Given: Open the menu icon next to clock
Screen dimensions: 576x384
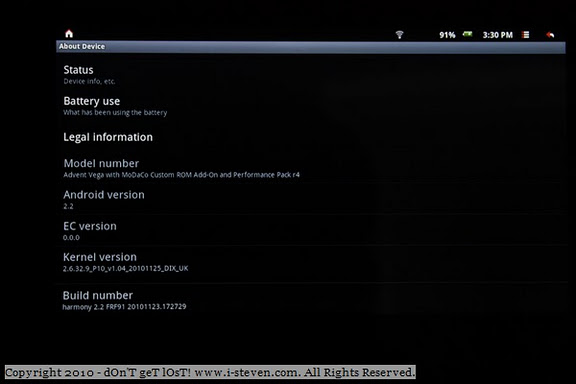Looking at the screenshot, I should tap(526, 35).
